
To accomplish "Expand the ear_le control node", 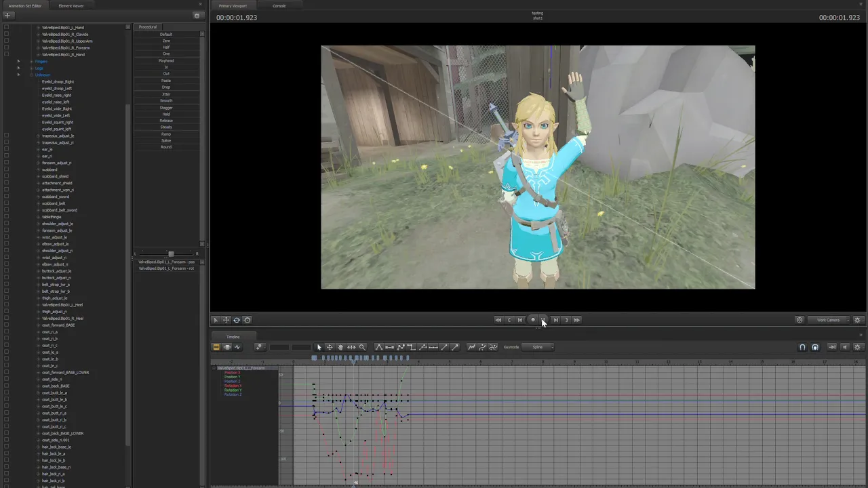I will pos(37,149).
